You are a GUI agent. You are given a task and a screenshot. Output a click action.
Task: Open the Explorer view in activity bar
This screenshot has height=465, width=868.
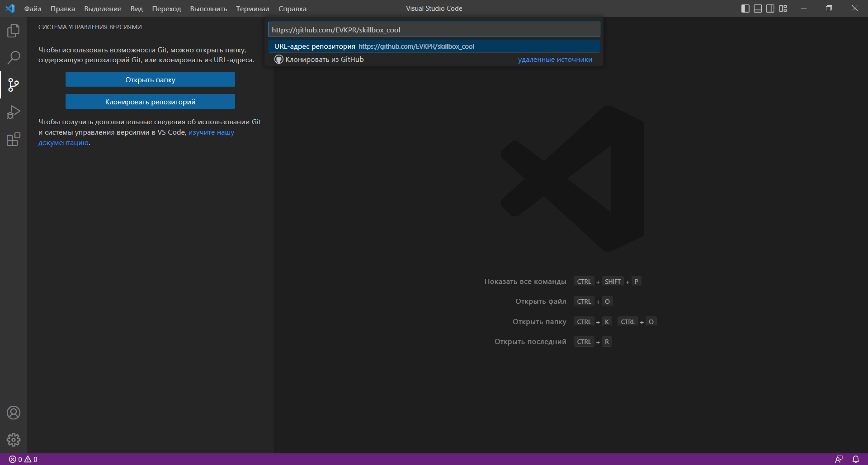pos(14,30)
